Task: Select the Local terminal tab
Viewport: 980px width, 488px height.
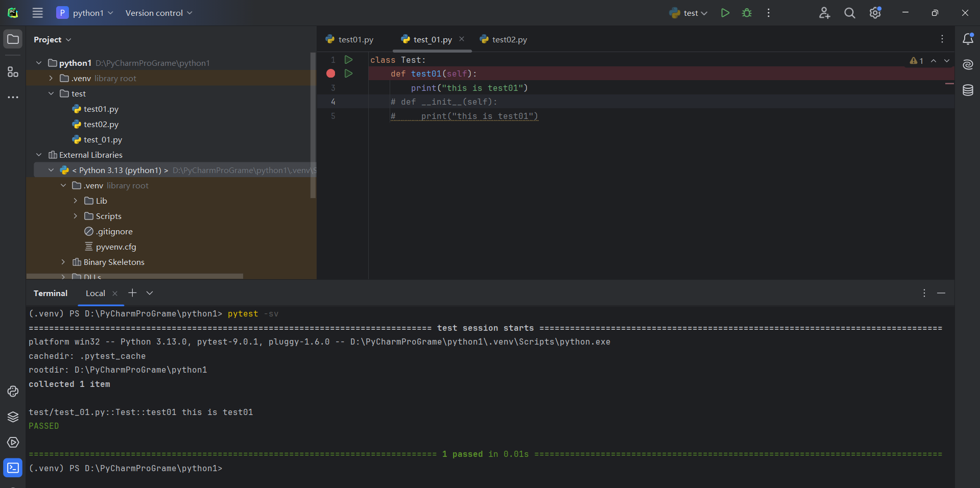Action: (95, 293)
